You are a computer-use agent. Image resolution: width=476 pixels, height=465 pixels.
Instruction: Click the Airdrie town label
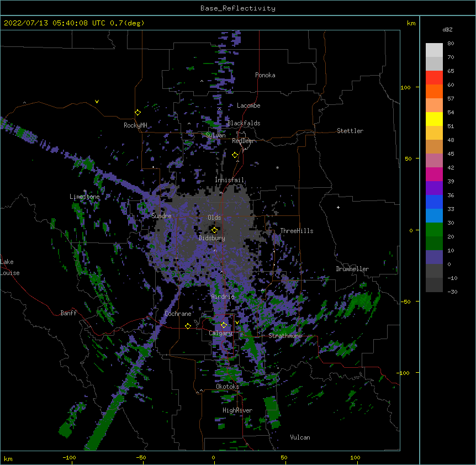click(223, 297)
